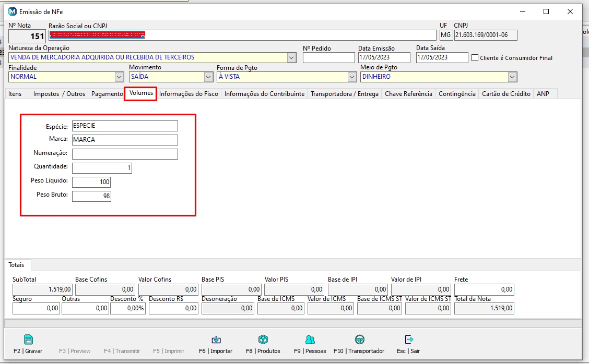Click the Peso Bruto field
The image size is (589, 364).
click(x=91, y=196)
